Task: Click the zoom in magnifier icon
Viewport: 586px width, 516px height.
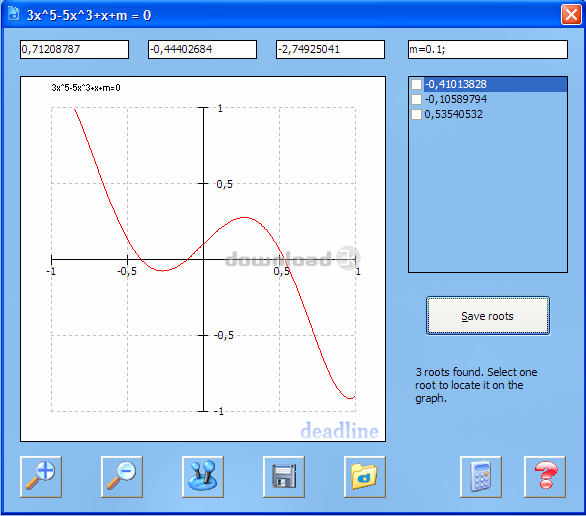Action: (41, 476)
